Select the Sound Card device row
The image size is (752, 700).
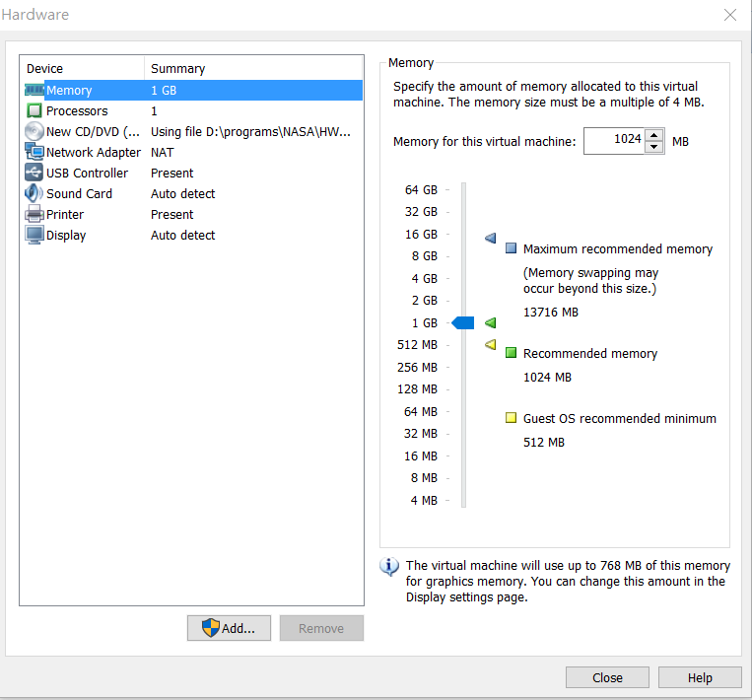coord(194,193)
